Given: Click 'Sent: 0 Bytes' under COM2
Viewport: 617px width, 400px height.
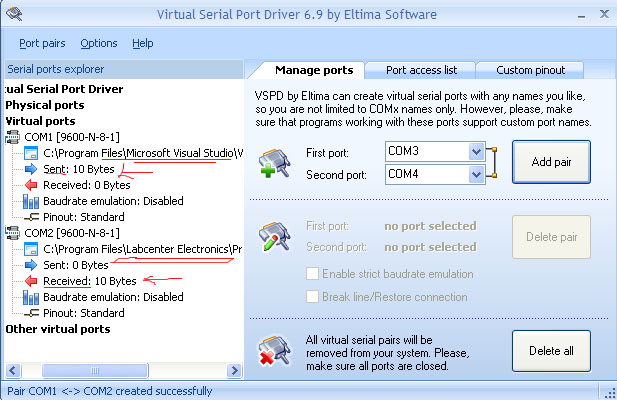Looking at the screenshot, I should (76, 265).
